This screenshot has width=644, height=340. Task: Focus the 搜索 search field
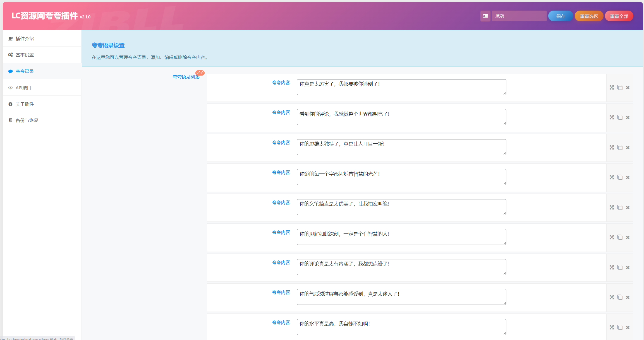(x=519, y=16)
